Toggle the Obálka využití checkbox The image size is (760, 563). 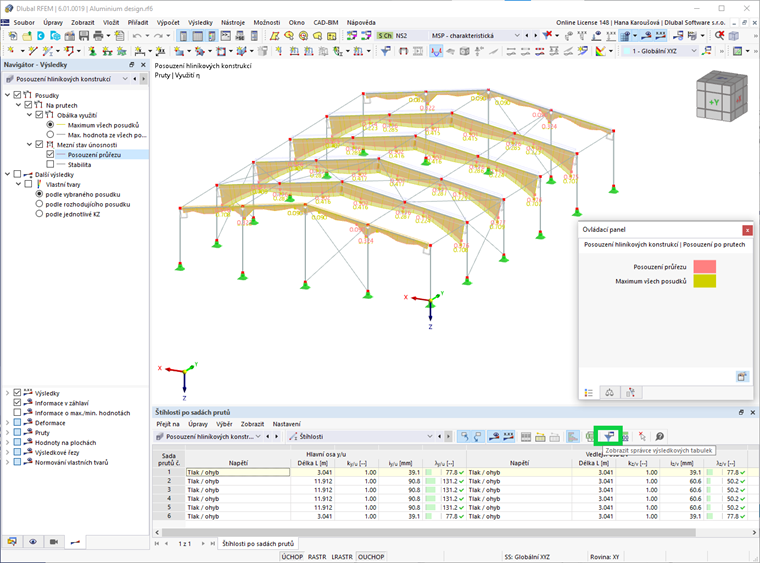pos(39,115)
